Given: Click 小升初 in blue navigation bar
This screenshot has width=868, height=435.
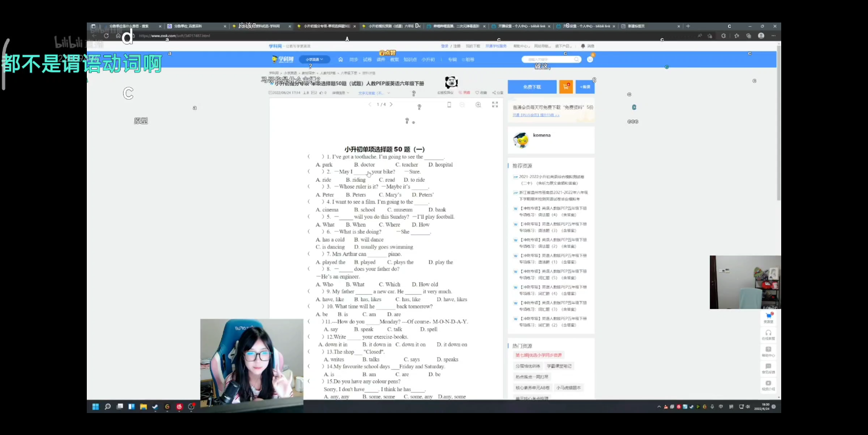Looking at the screenshot, I should (x=429, y=59).
